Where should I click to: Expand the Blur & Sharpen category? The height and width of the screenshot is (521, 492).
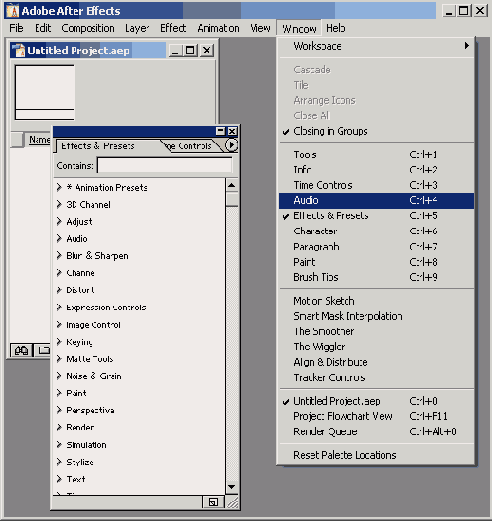[x=59, y=256]
